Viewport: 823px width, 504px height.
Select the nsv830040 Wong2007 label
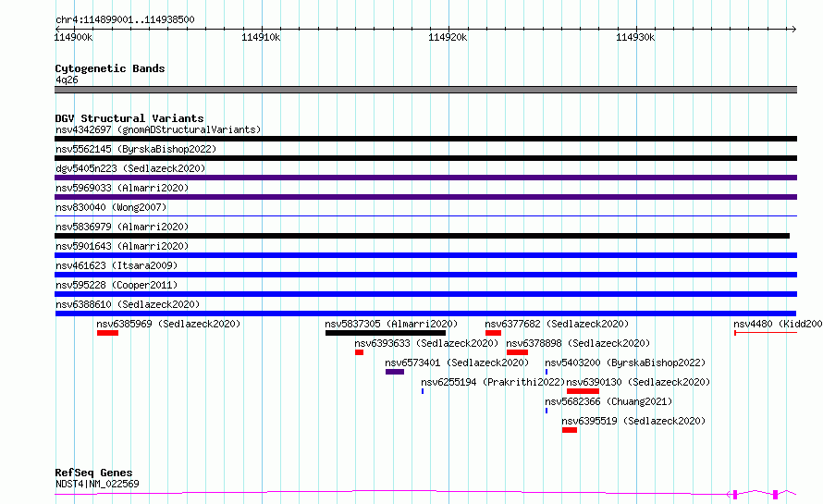click(111, 207)
